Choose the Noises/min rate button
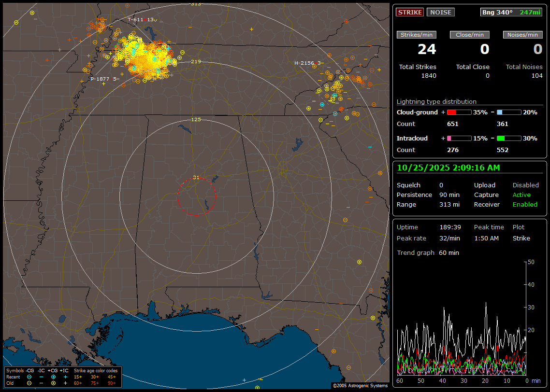Image resolution: width=550 pixels, height=392 pixels. click(523, 35)
